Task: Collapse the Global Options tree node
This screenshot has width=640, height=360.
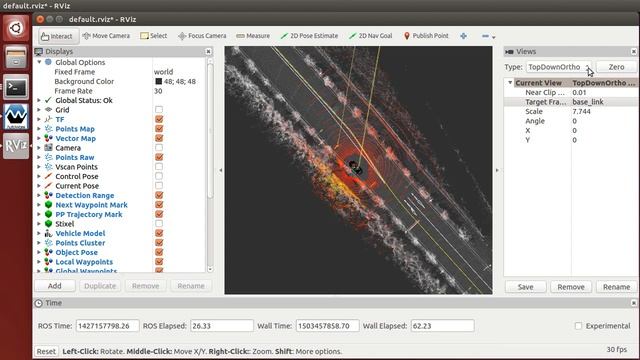Action: coord(39,62)
